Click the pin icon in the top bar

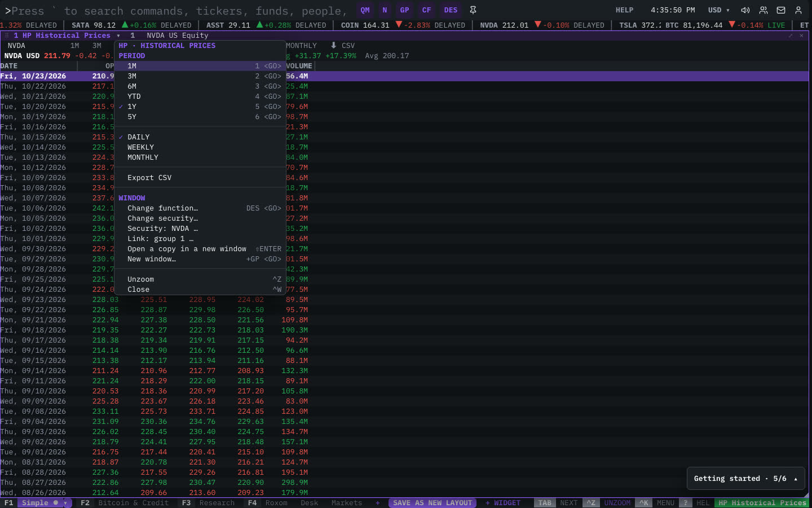click(473, 10)
